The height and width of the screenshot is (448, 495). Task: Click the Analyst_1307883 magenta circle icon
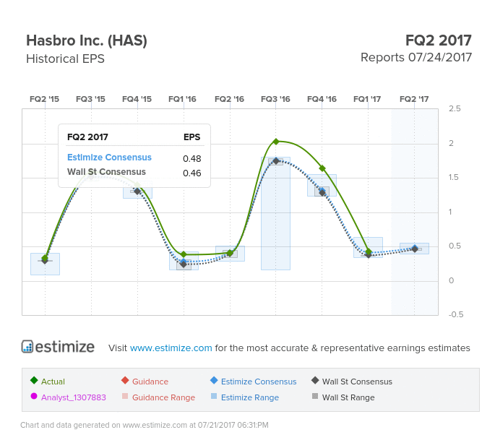coord(34,396)
